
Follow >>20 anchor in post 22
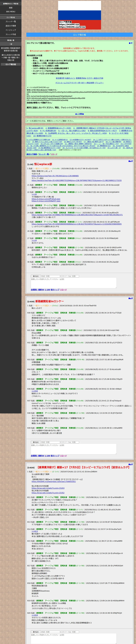point(34,194)
